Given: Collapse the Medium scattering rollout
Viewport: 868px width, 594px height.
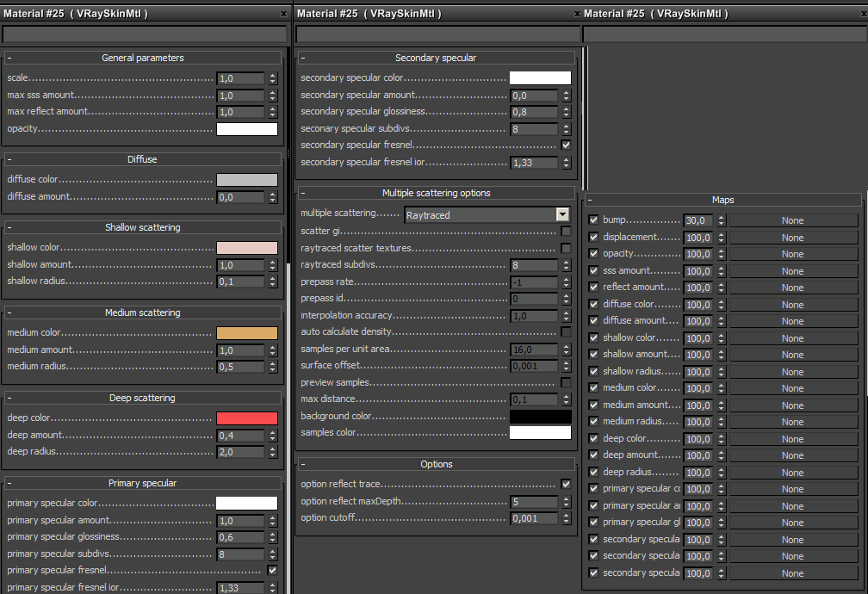Looking at the screenshot, I should point(143,312).
